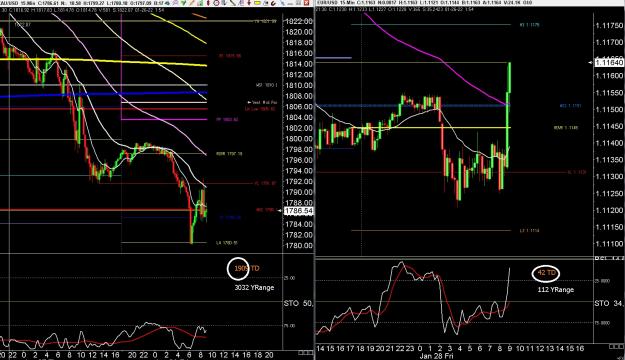Select the circled 1909 TD label

pyautogui.click(x=246, y=268)
